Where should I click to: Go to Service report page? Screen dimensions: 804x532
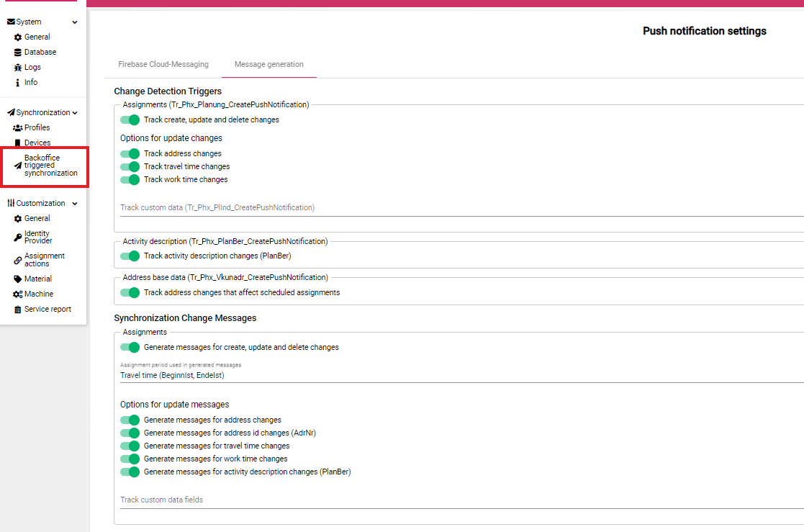coord(48,310)
